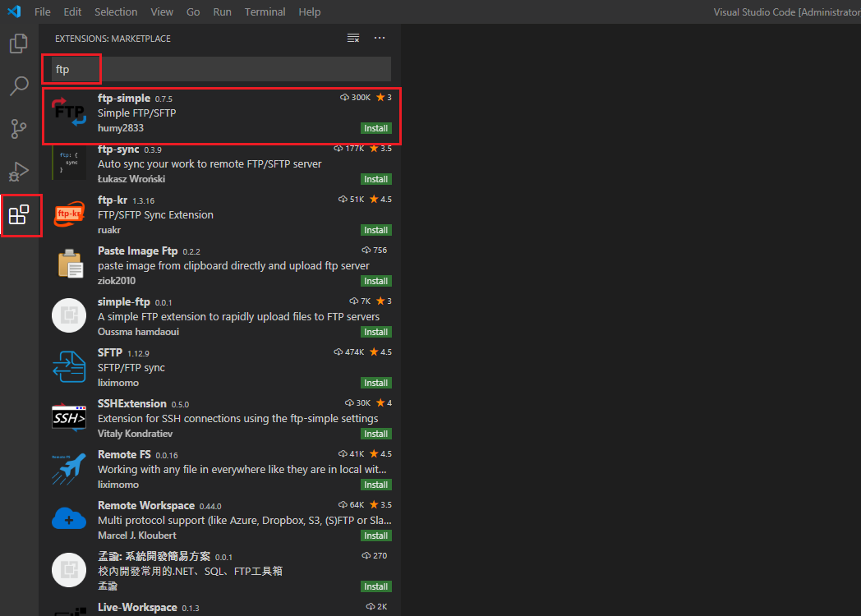The width and height of the screenshot is (861, 616).
Task: Click publisher name Łukasz Wroński
Action: click(x=131, y=179)
